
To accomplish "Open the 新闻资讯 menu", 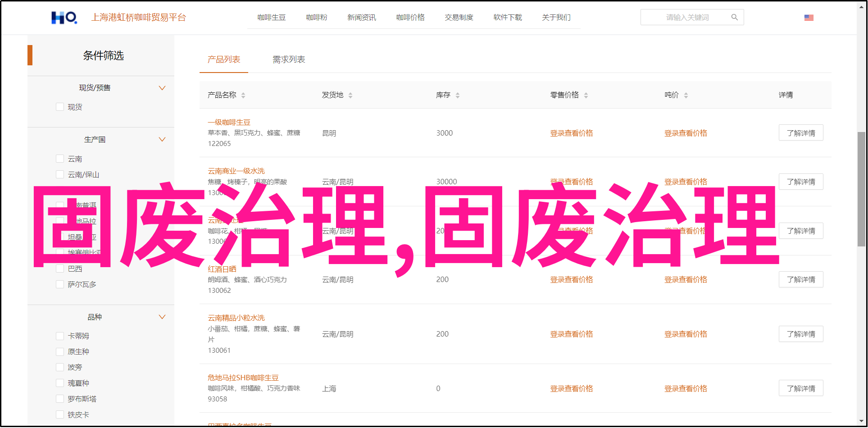I will 362,18.
